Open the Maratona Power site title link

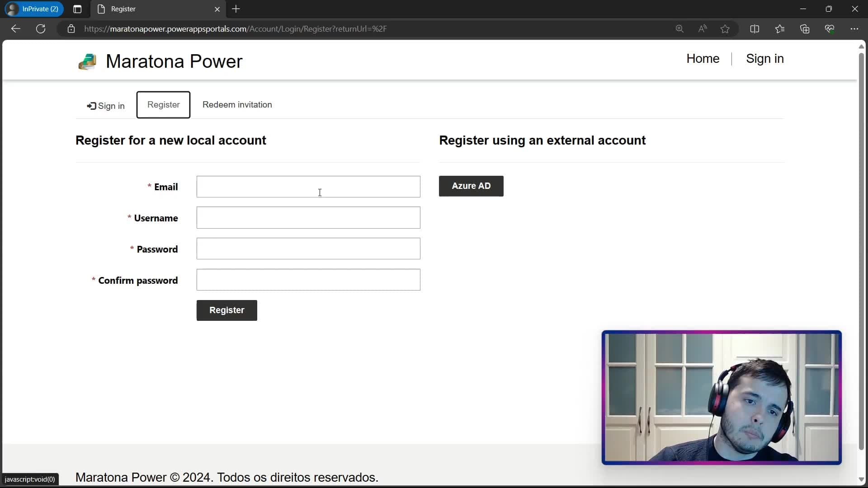174,61
